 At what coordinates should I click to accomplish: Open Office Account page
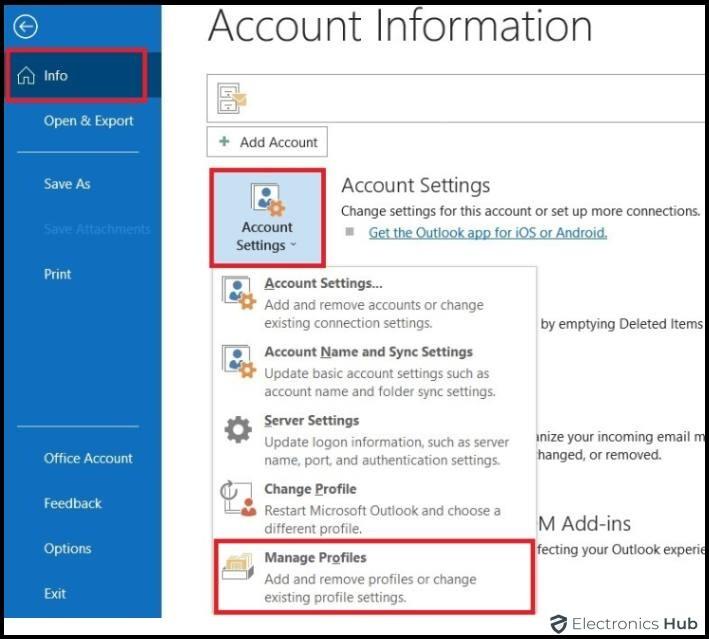pyautogui.click(x=88, y=458)
